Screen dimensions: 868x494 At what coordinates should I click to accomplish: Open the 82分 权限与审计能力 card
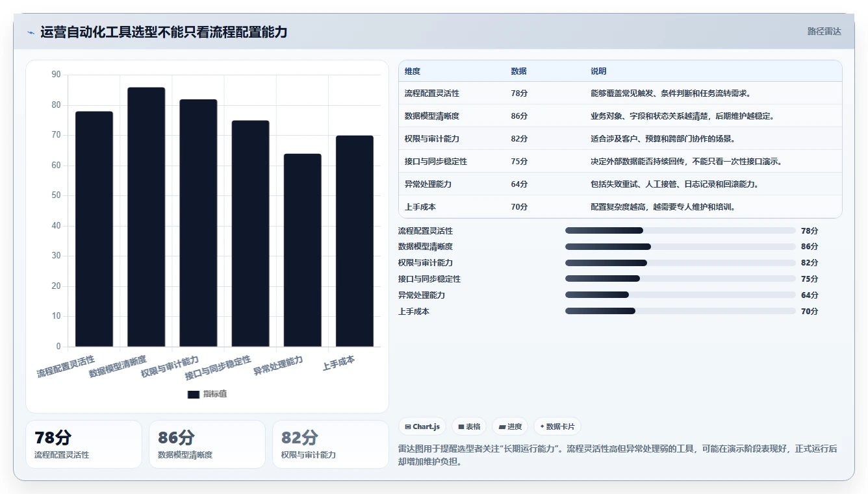tap(331, 444)
